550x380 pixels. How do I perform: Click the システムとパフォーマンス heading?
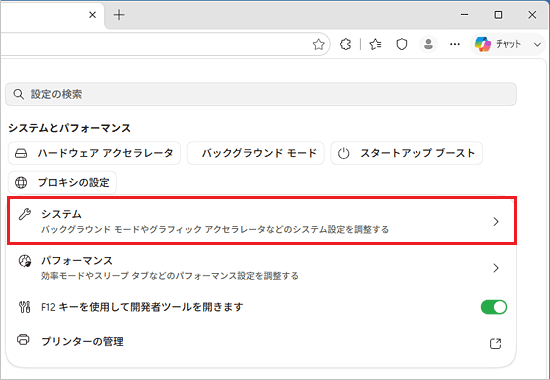click(x=69, y=128)
